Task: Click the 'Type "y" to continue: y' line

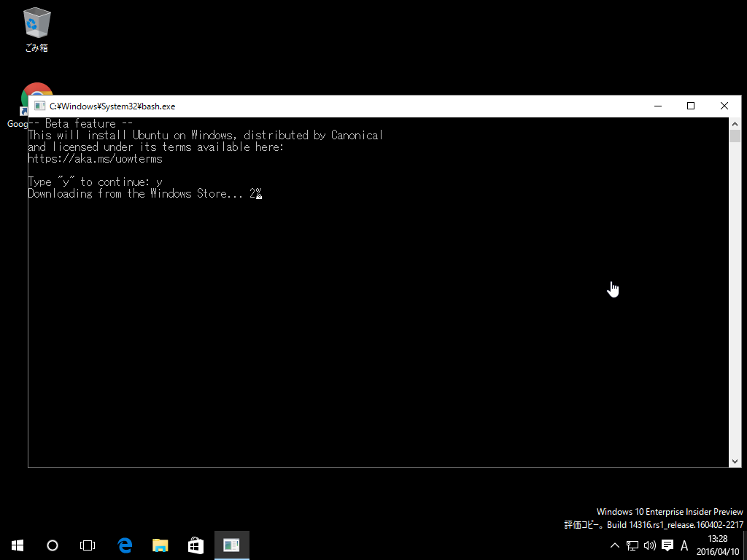Action: click(x=96, y=182)
